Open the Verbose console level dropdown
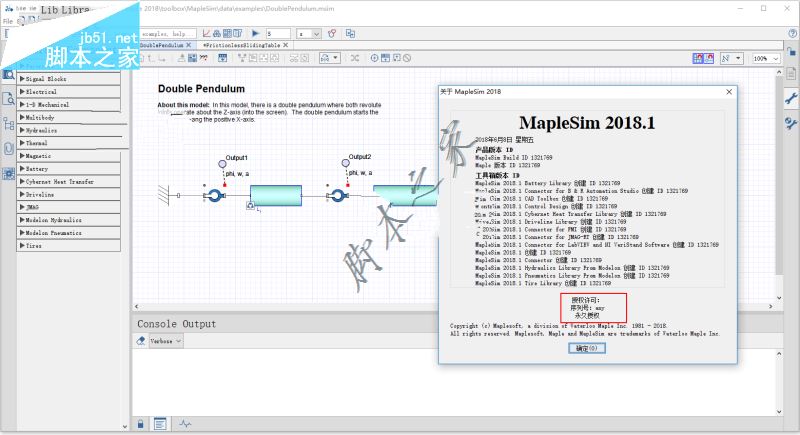This screenshot has height=435, width=800. point(166,341)
